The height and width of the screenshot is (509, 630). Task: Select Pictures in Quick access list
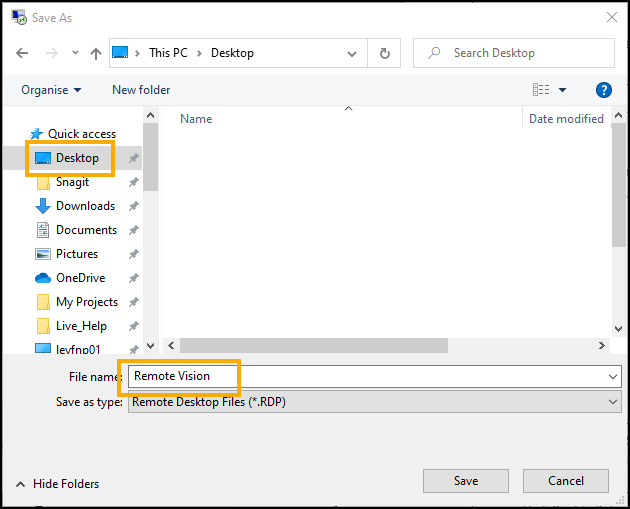pyautogui.click(x=77, y=254)
